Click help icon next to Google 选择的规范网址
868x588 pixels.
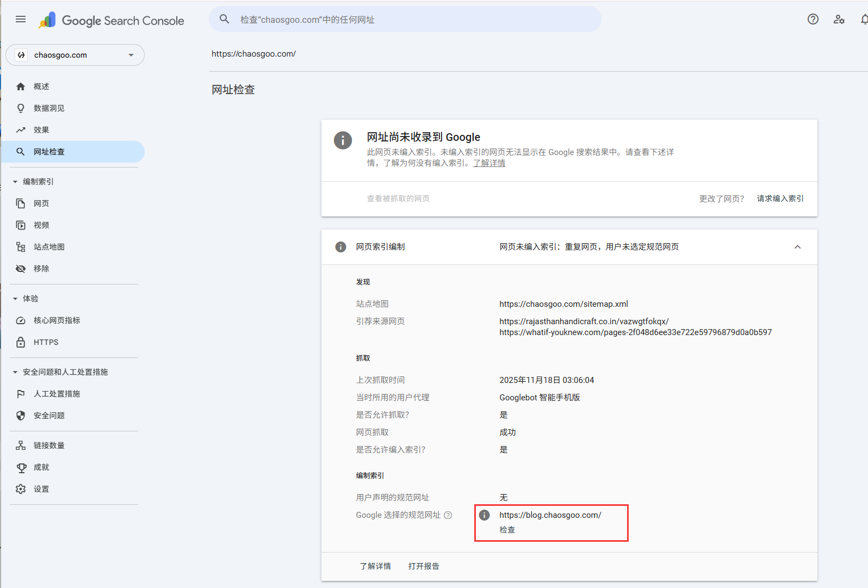coord(448,515)
